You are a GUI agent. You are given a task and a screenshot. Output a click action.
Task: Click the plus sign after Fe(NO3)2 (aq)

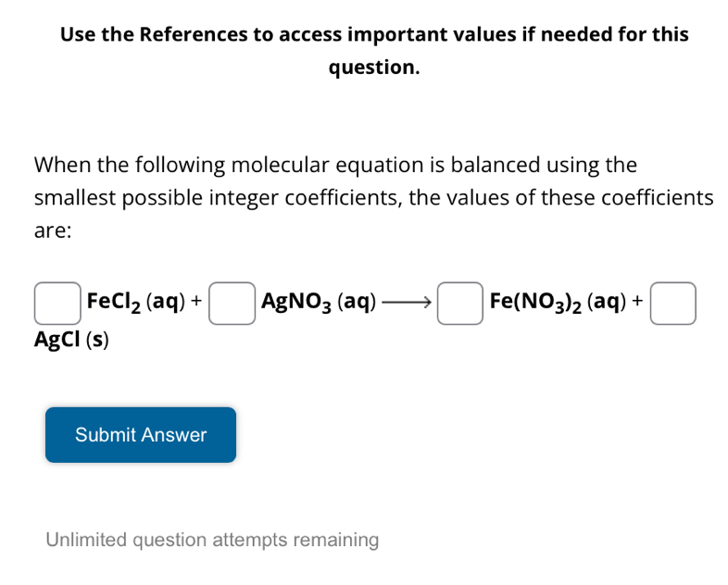click(638, 302)
